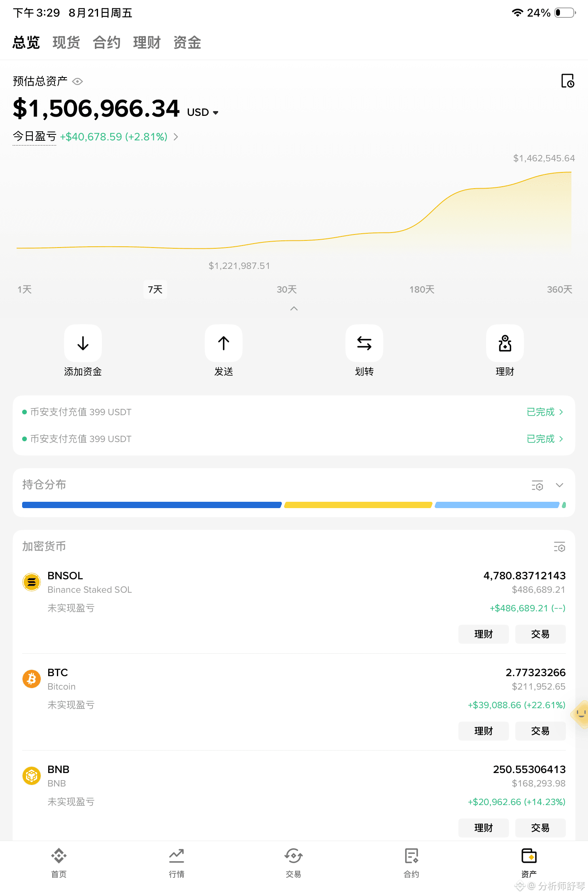Open the USD currency dropdown
This screenshot has height=896, width=588.
[203, 113]
